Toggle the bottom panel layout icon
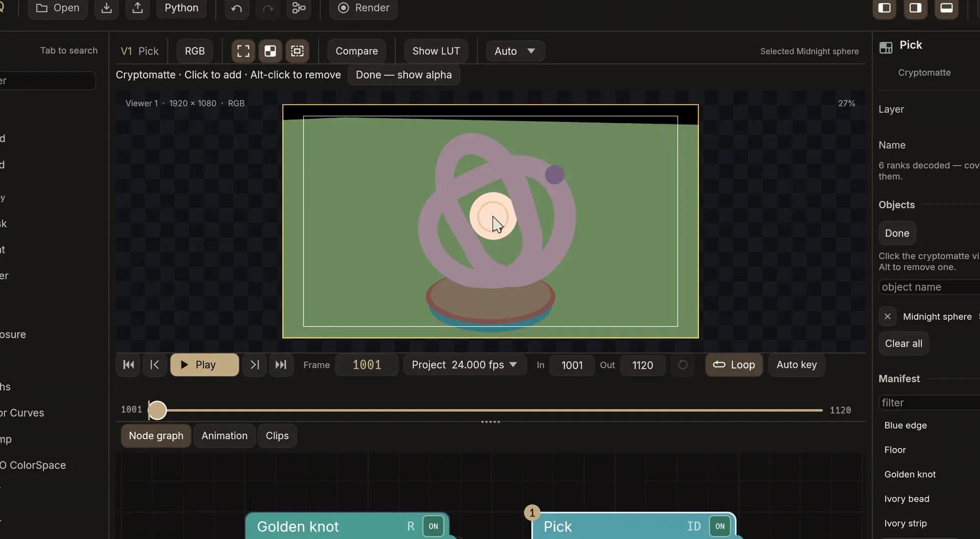The height and width of the screenshot is (539, 980). pos(947,8)
